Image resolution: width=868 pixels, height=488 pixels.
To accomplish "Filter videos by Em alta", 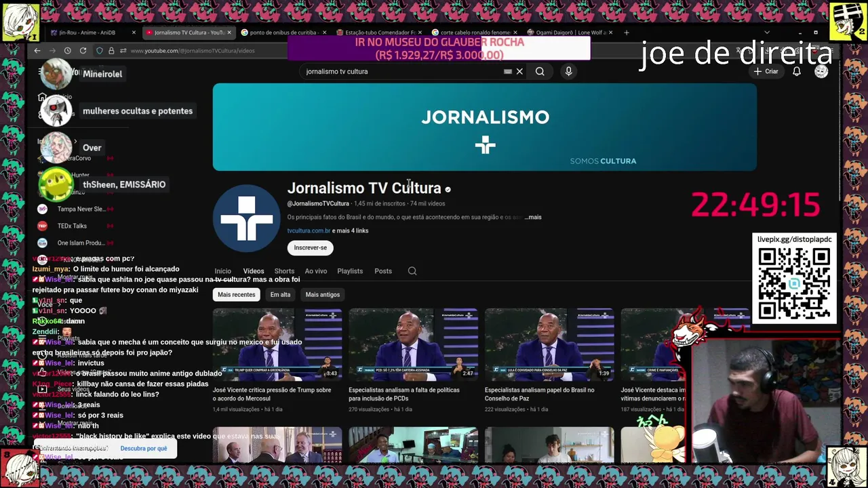I will (x=280, y=295).
